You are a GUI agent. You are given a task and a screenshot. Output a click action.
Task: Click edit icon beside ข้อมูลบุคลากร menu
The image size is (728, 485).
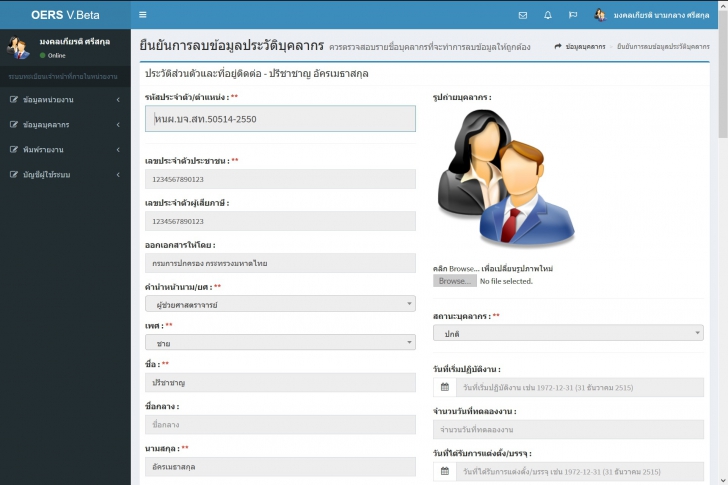(x=14, y=124)
